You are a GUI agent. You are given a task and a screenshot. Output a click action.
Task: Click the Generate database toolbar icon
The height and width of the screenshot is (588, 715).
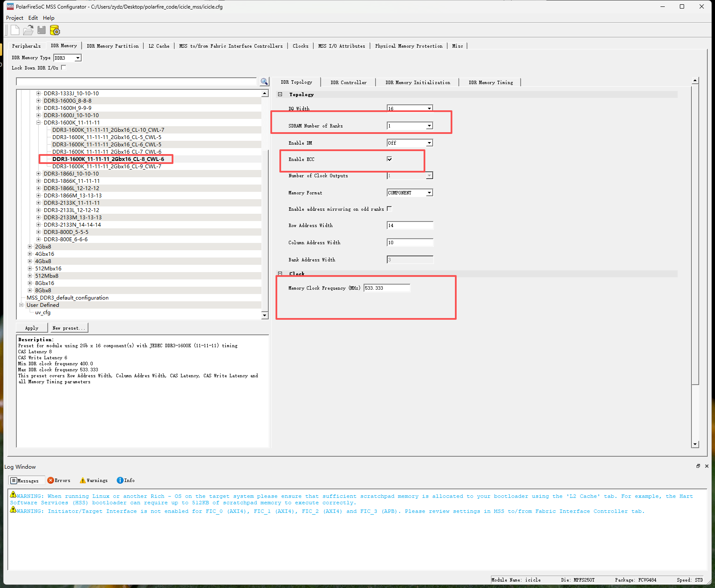click(55, 30)
